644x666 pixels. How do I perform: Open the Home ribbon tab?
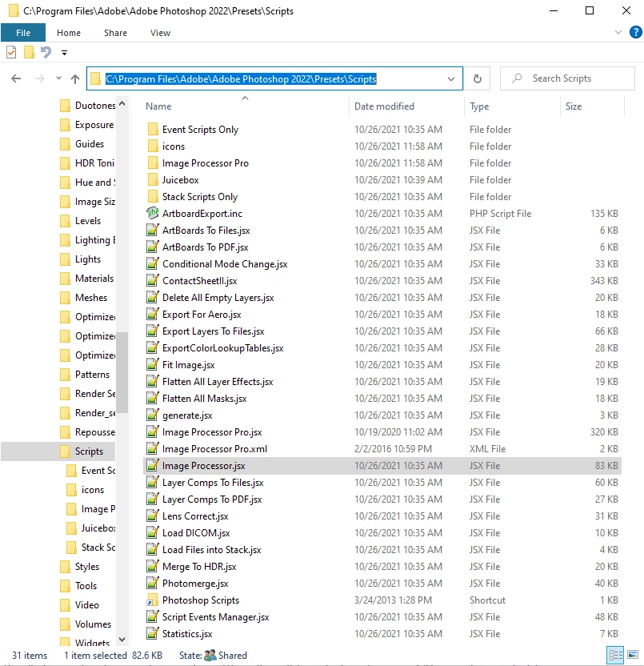coord(69,33)
